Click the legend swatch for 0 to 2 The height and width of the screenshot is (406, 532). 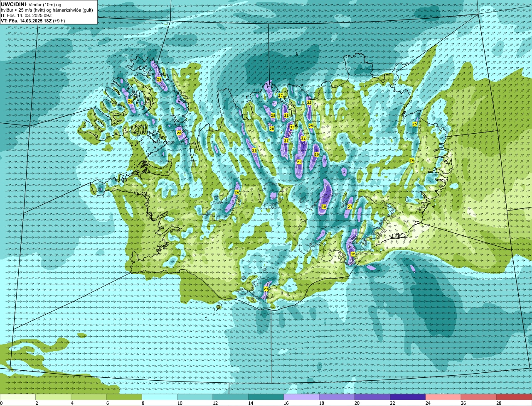click(18, 397)
